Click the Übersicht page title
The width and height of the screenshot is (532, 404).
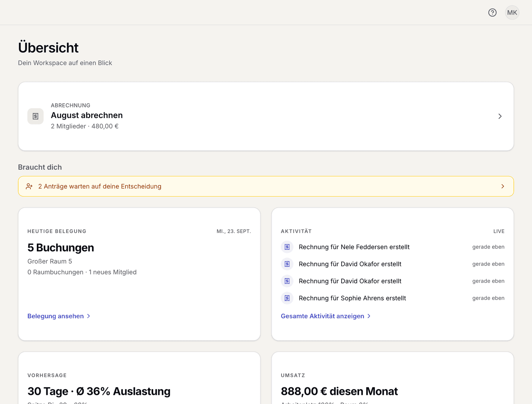pos(48,48)
